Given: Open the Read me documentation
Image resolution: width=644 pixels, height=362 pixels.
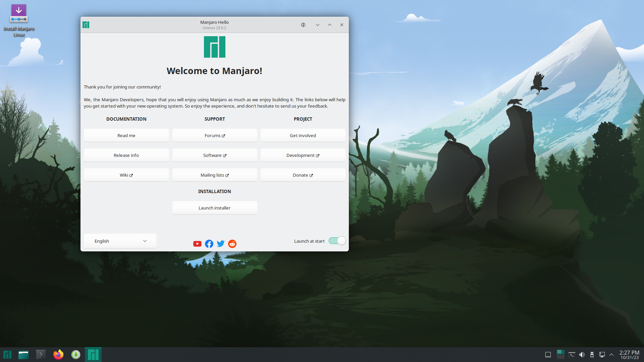Looking at the screenshot, I should pos(126,135).
